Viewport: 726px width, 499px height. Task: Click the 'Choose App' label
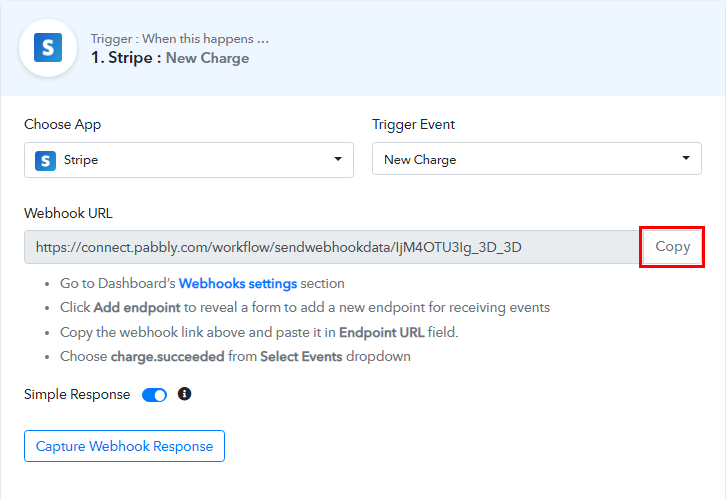pyautogui.click(x=63, y=124)
